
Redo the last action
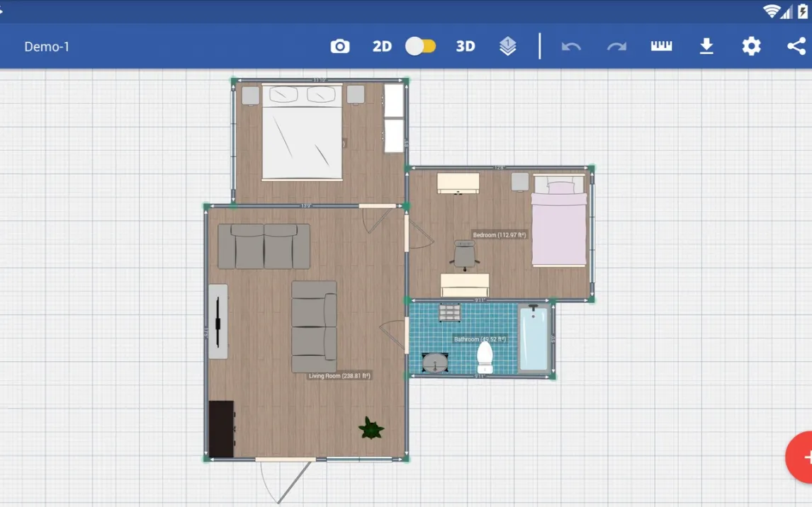pyautogui.click(x=616, y=47)
